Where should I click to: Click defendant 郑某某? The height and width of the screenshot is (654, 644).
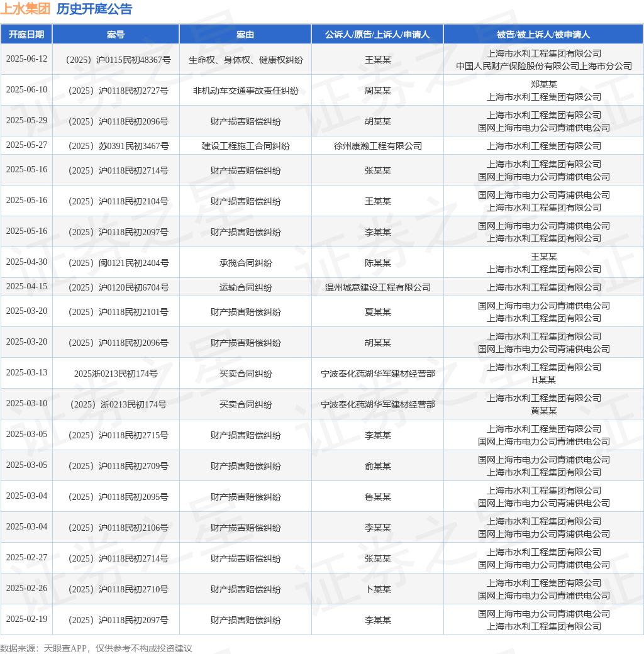click(x=544, y=84)
